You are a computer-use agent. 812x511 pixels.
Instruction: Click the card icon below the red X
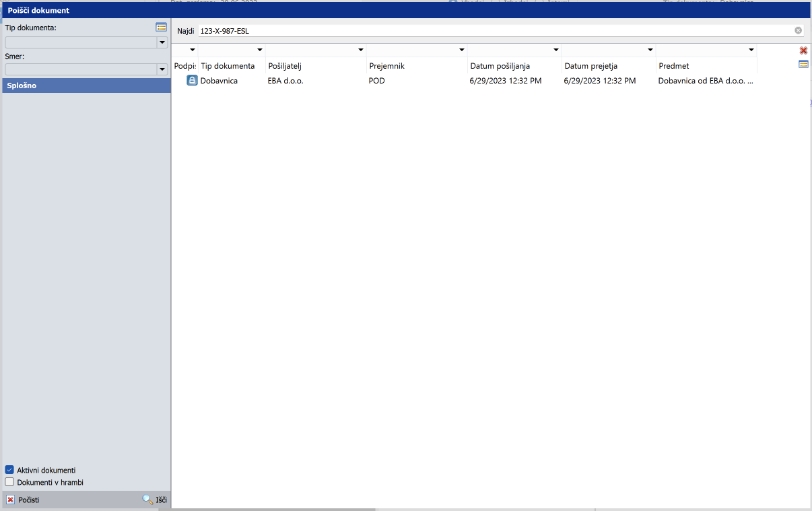[803, 64]
